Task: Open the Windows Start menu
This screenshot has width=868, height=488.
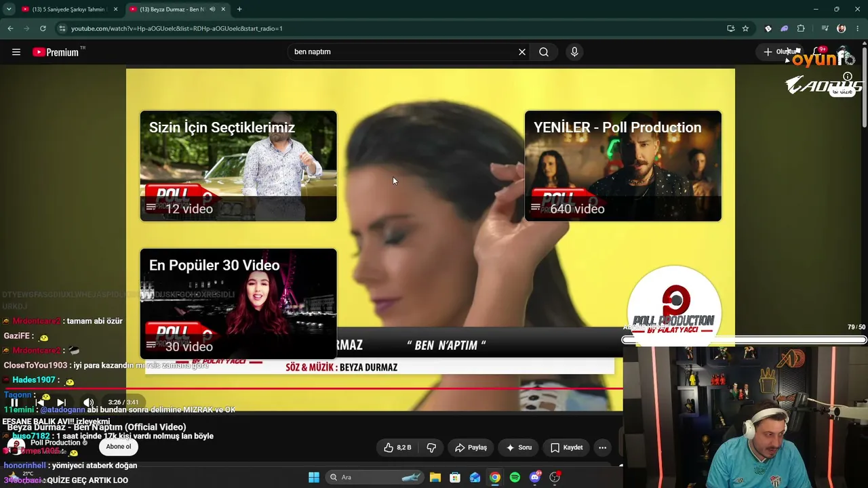Action: (314, 477)
